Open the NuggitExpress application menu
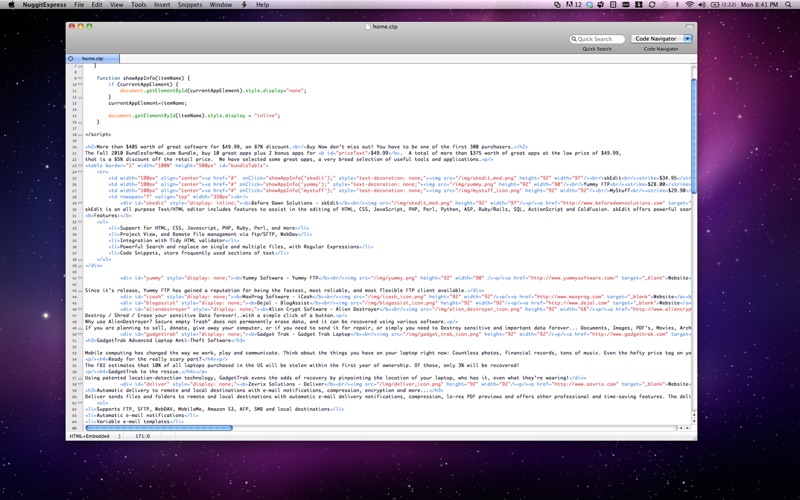 [44, 5]
